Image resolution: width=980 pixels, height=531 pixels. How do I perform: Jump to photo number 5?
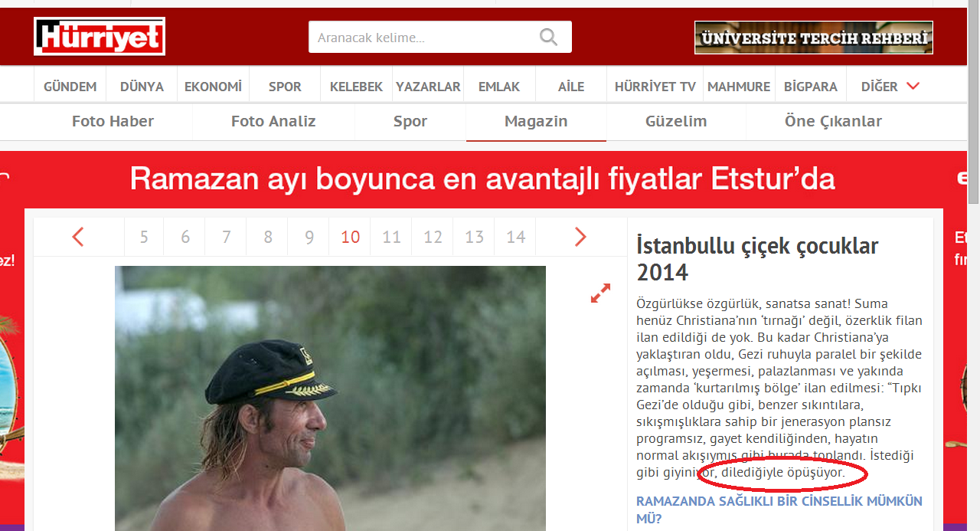point(144,238)
